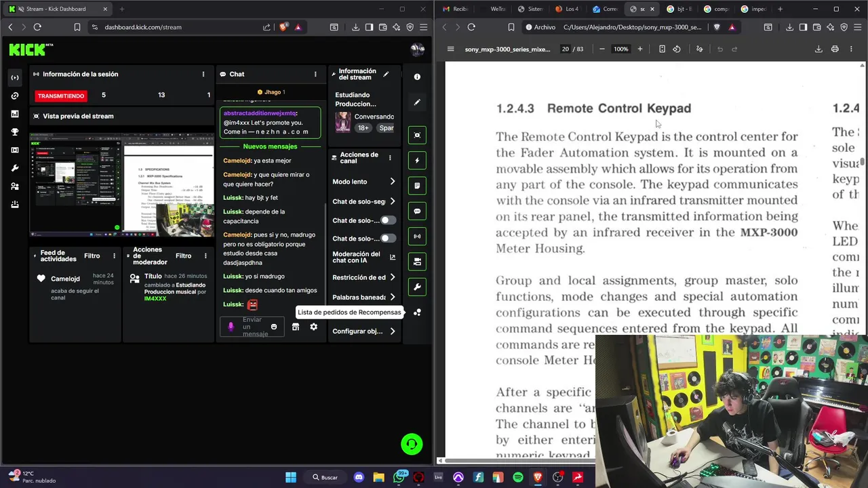Switch to the Correo mail tab

coord(605,9)
